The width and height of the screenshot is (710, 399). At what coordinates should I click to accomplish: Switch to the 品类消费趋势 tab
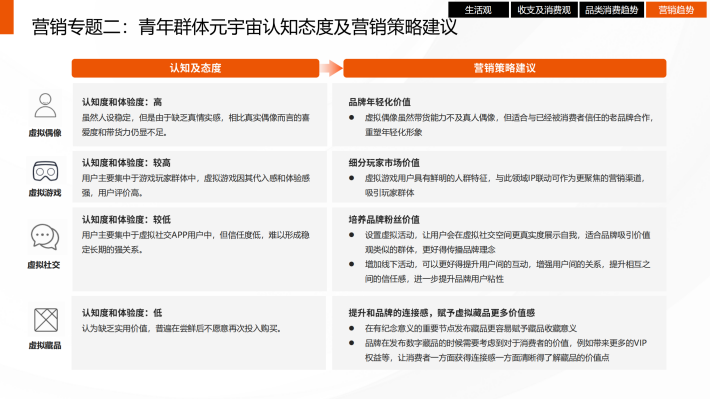[x=612, y=10]
